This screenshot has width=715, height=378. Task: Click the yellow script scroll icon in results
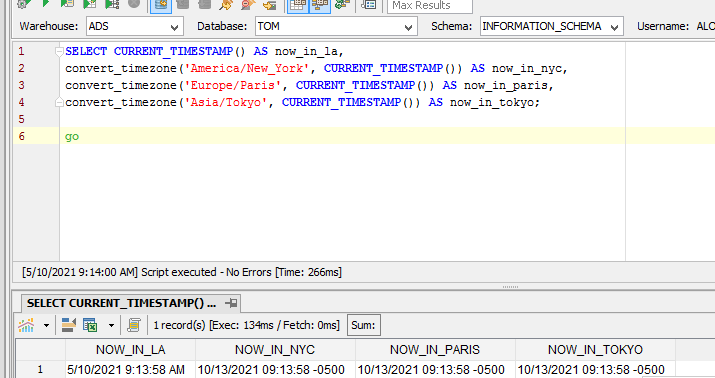(134, 325)
